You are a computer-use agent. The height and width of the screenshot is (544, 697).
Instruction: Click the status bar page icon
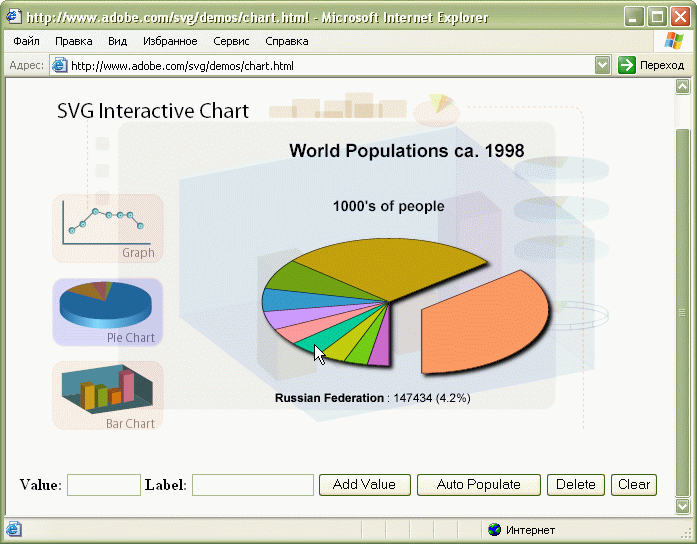[x=14, y=530]
